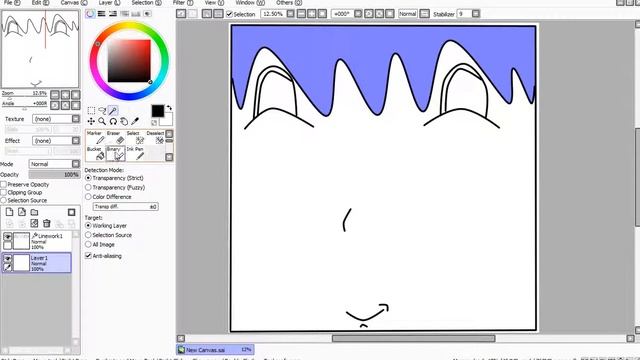Set target to All Image

(88, 244)
